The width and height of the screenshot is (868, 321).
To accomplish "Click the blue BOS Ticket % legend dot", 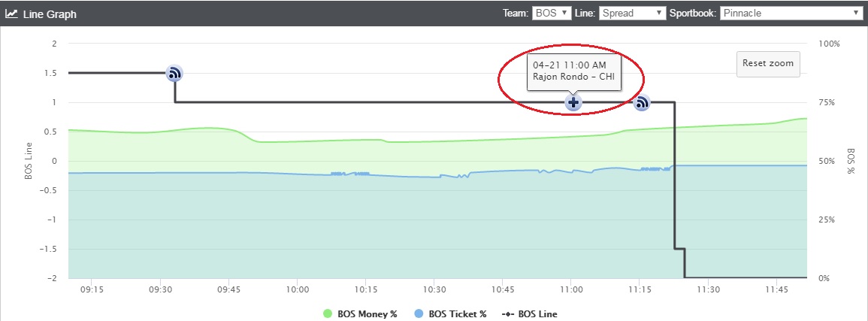I will tap(419, 313).
